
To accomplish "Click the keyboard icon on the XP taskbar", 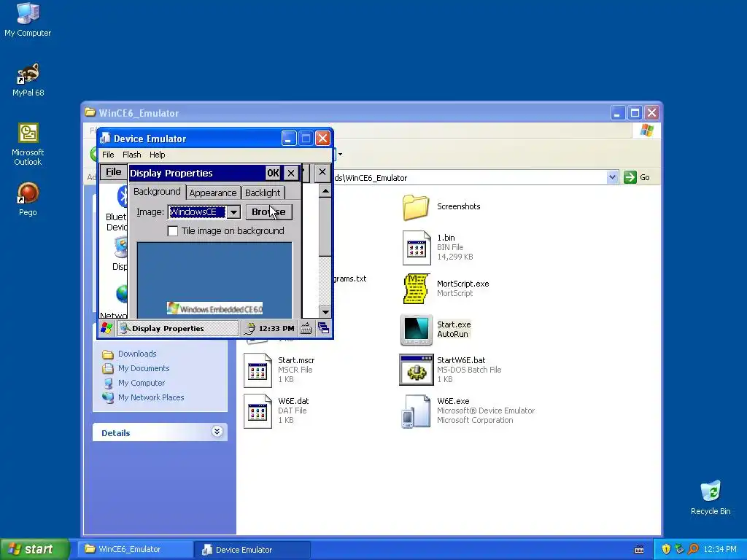I will (x=639, y=550).
